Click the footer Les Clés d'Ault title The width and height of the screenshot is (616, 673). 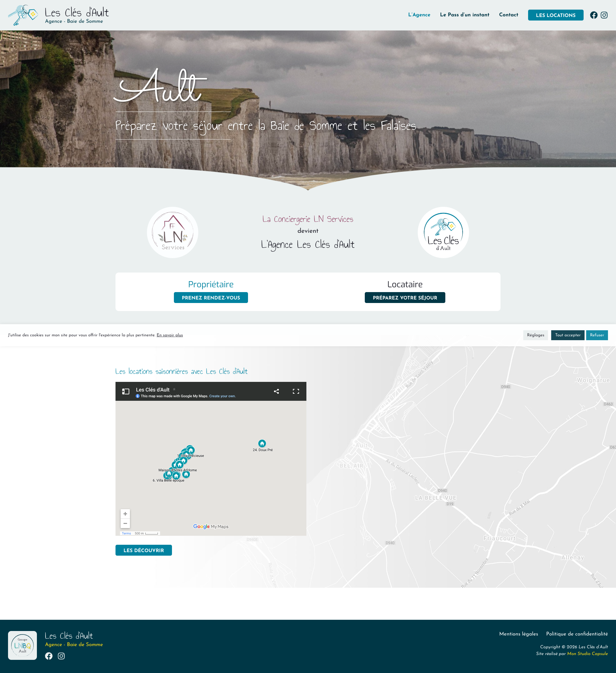click(x=69, y=635)
